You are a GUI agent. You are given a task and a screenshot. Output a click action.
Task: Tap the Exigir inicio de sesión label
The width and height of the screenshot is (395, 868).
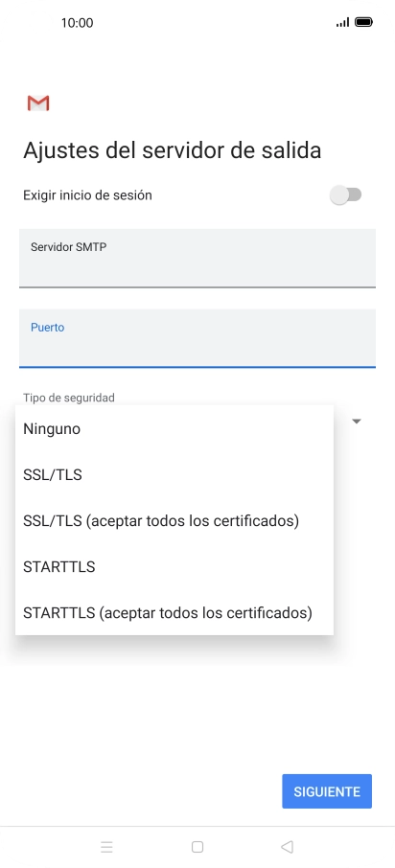[x=87, y=195]
